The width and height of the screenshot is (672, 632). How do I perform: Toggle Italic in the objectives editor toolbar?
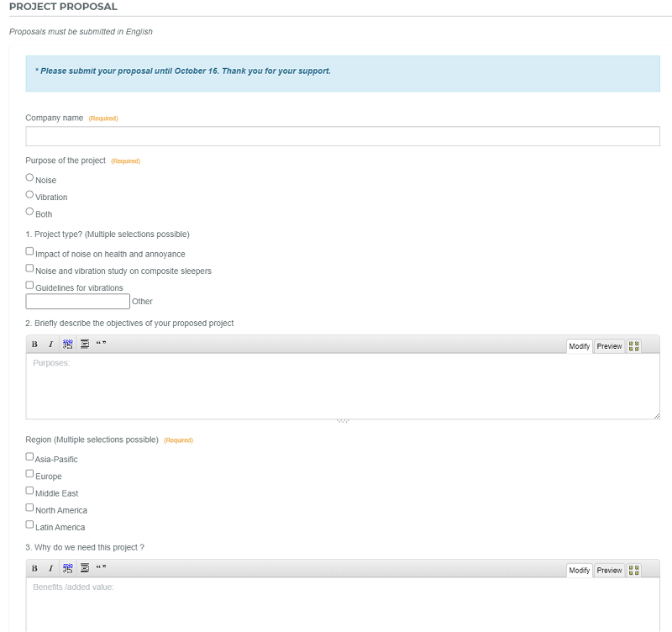pyautogui.click(x=50, y=345)
